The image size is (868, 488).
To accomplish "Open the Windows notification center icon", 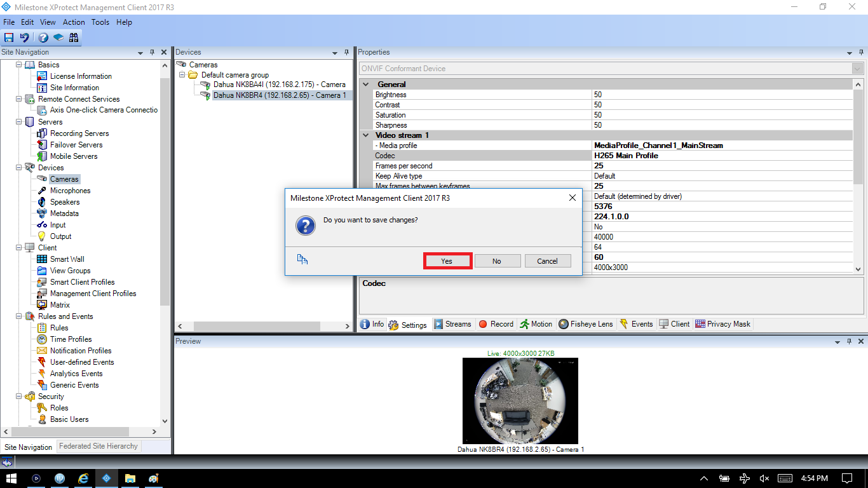I will tap(847, 478).
